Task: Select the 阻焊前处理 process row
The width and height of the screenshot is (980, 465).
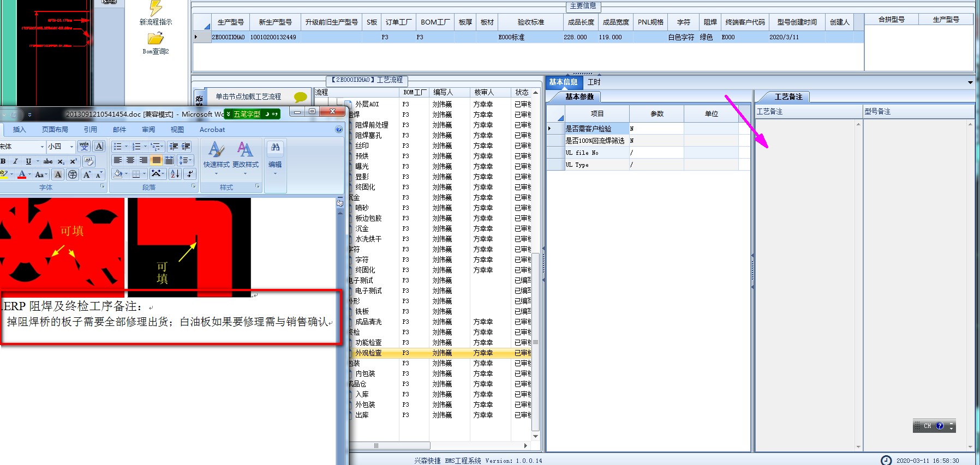Action: click(440, 125)
